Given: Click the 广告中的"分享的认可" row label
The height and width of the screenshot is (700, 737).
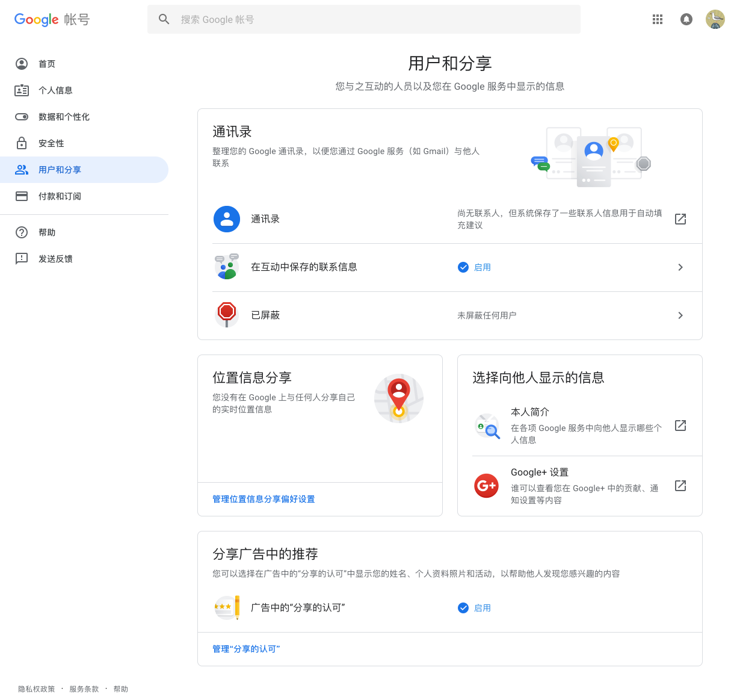Looking at the screenshot, I should 298,608.
